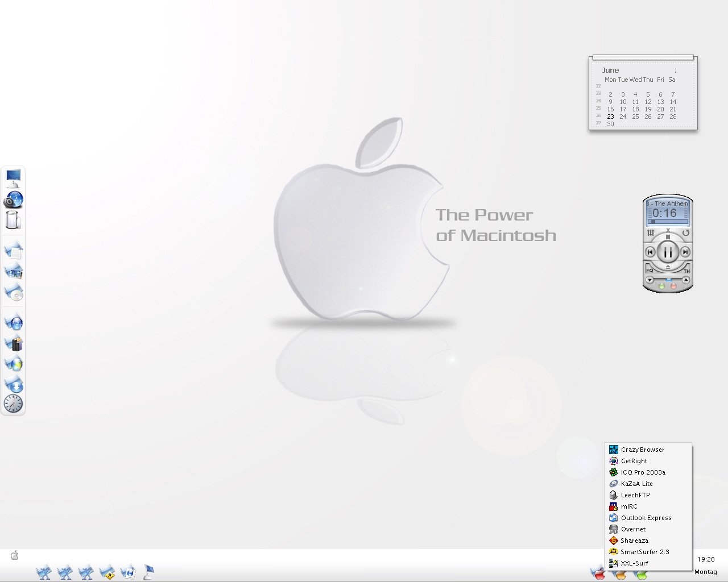
Task: Click the June month label in calendar
Action: [610, 70]
